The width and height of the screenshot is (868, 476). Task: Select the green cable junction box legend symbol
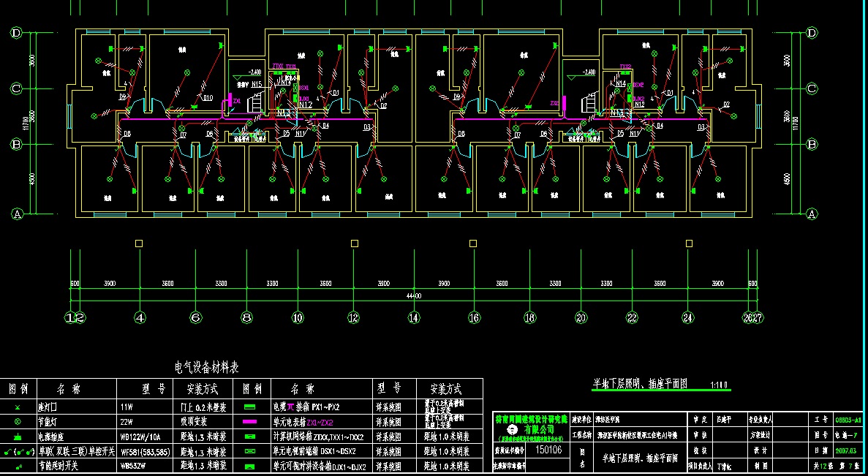pos(249,407)
